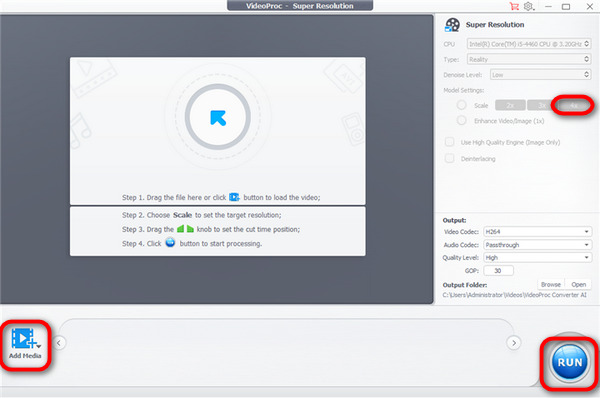Click the small load-video icon in Step 1
The height and width of the screenshot is (398, 600).
pyautogui.click(x=234, y=197)
